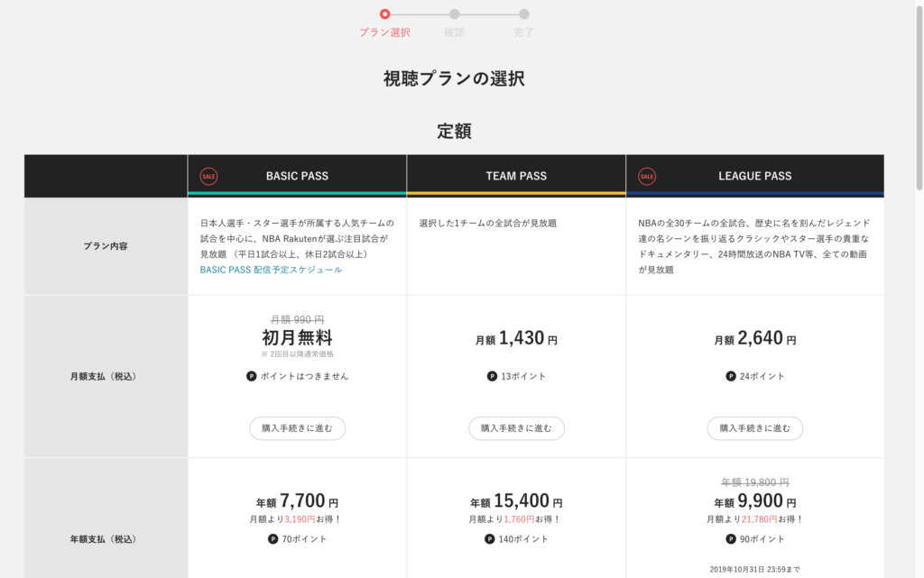Click the 月額 2,640 円 price
Viewport: 924px width, 578px height.
point(755,338)
